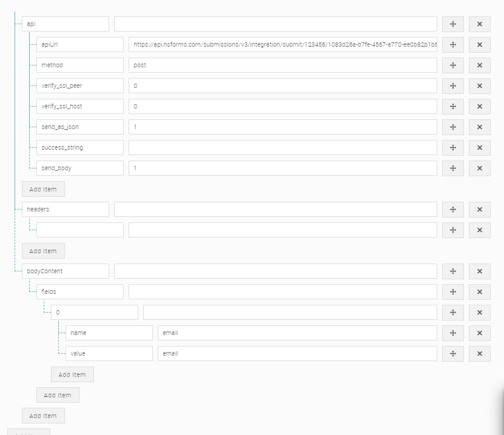Click Add Item below the headers section
The image size is (504, 435).
point(43,251)
